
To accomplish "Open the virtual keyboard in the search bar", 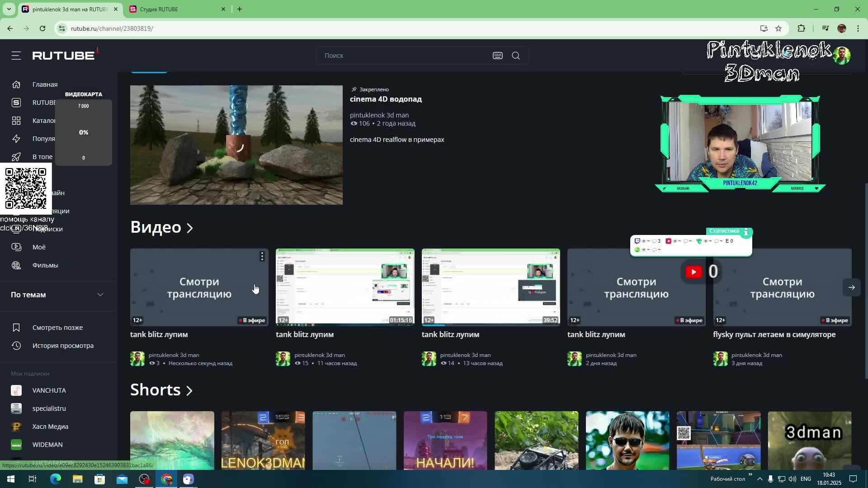I will pyautogui.click(x=497, y=56).
